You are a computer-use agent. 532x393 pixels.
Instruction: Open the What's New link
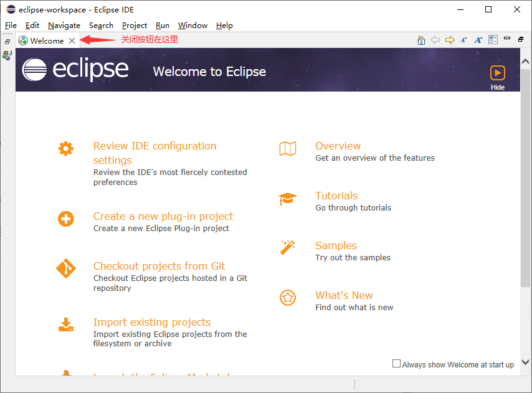click(344, 295)
